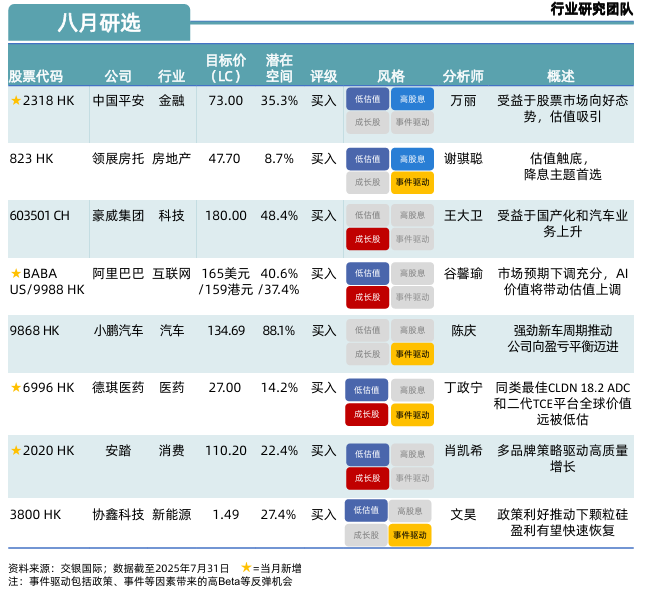Click the 评级 column header
Image resolution: width=660 pixels, height=589 pixels.
(324, 77)
